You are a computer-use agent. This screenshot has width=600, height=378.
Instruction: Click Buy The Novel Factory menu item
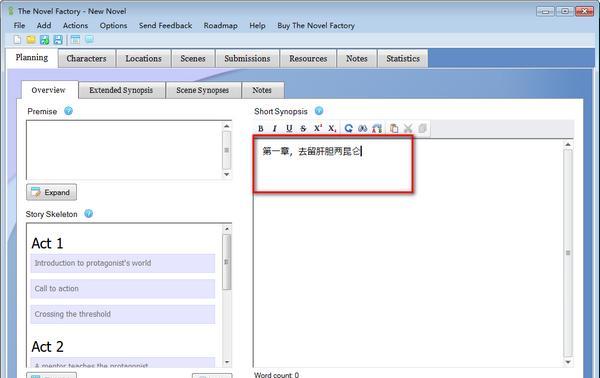[x=316, y=26]
